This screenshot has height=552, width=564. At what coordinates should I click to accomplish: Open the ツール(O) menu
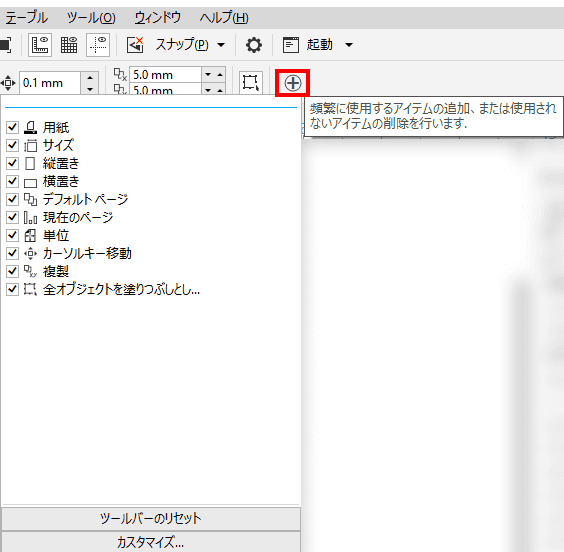point(91,18)
